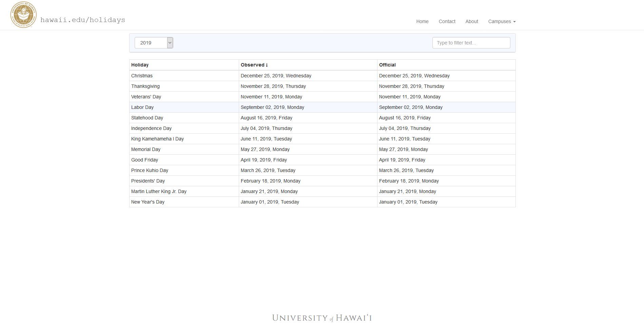Screen dimensions: 644x324
Task: Focus the filter text input field
Action: pyautogui.click(x=471, y=43)
